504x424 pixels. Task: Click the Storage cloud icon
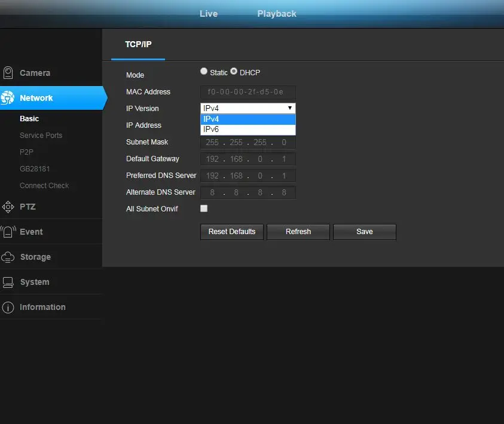[x=8, y=257]
